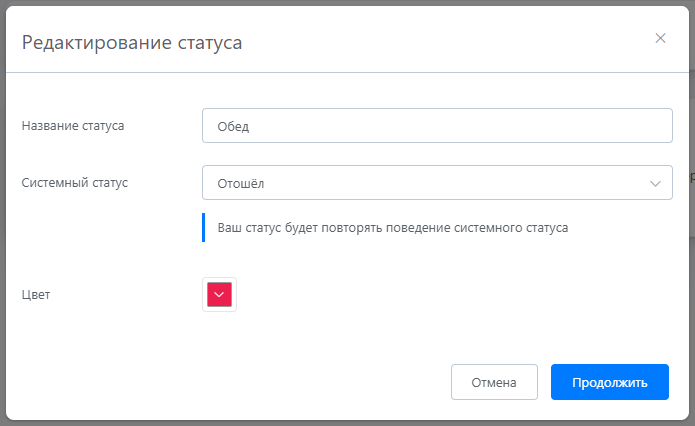Select the Отошёл value in dropdown
695x426 pixels.
click(x=240, y=184)
